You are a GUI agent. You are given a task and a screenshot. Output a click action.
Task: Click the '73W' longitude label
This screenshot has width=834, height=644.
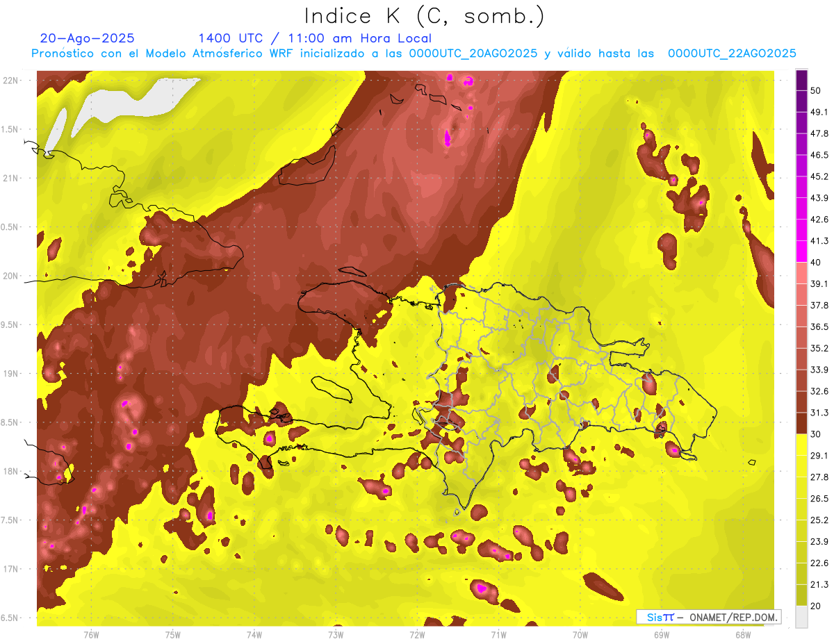coord(336,635)
